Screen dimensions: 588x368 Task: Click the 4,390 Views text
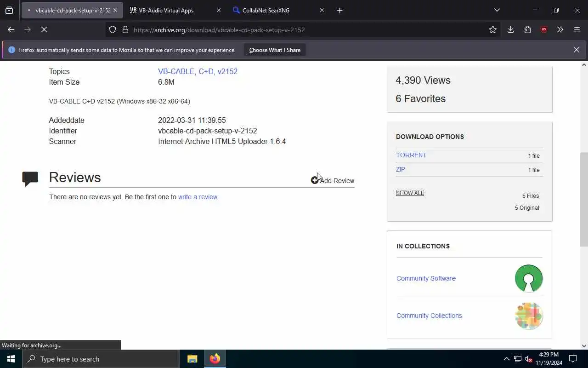(423, 80)
